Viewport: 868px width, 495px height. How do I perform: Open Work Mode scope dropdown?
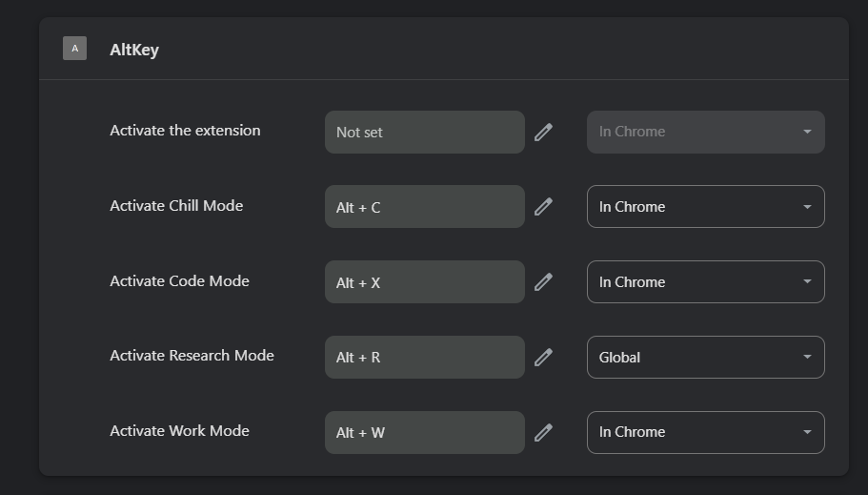tap(705, 432)
